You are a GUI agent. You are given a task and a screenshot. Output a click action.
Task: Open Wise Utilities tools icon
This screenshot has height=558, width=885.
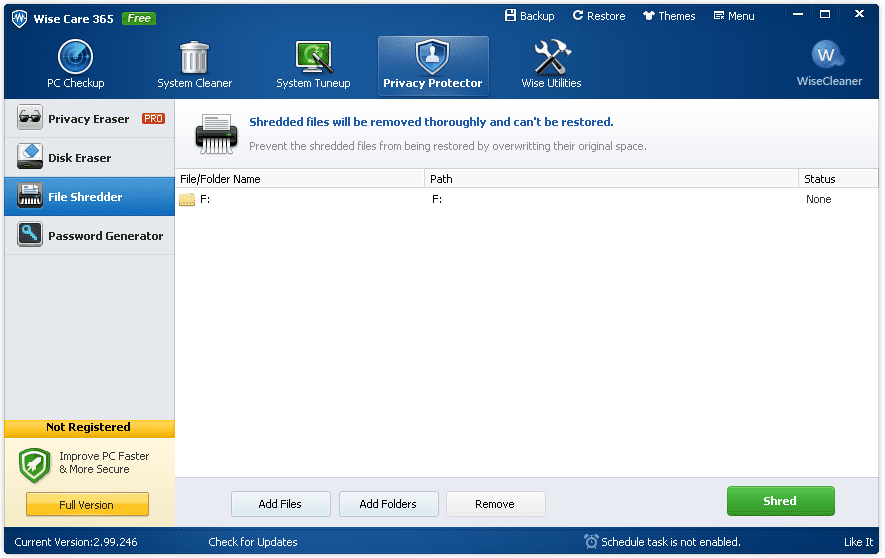tap(551, 58)
